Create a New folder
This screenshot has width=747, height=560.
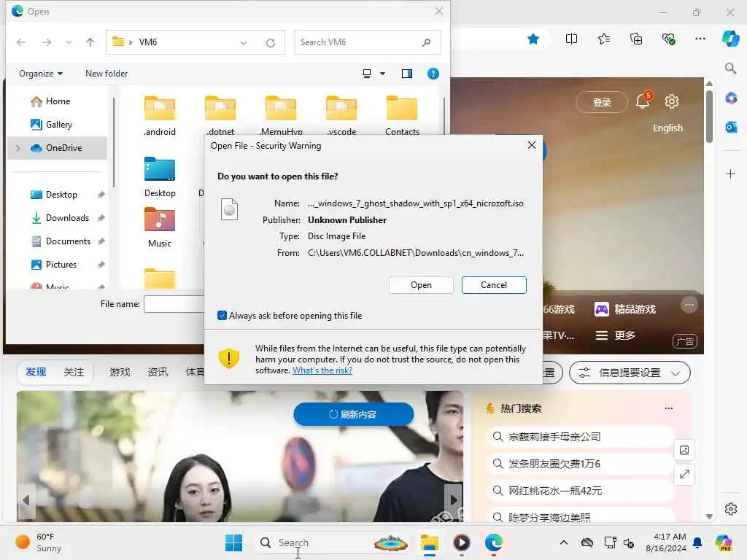click(x=107, y=74)
